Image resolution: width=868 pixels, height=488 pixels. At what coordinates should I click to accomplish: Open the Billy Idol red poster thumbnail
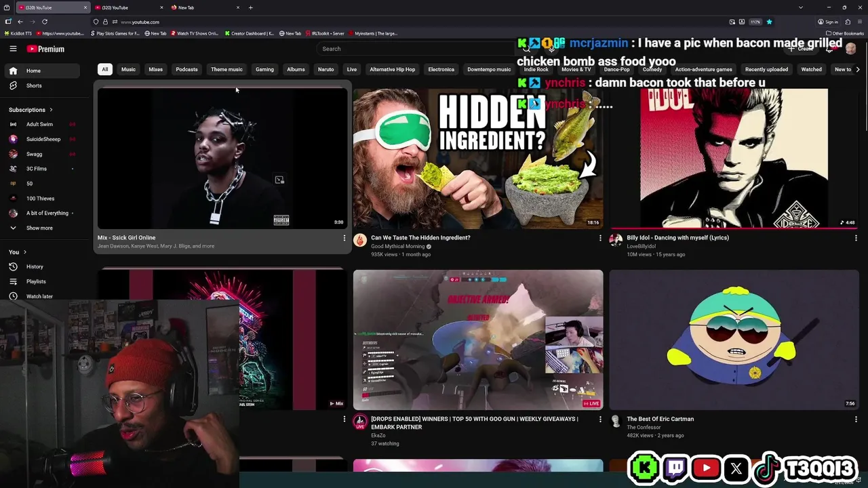point(734,159)
